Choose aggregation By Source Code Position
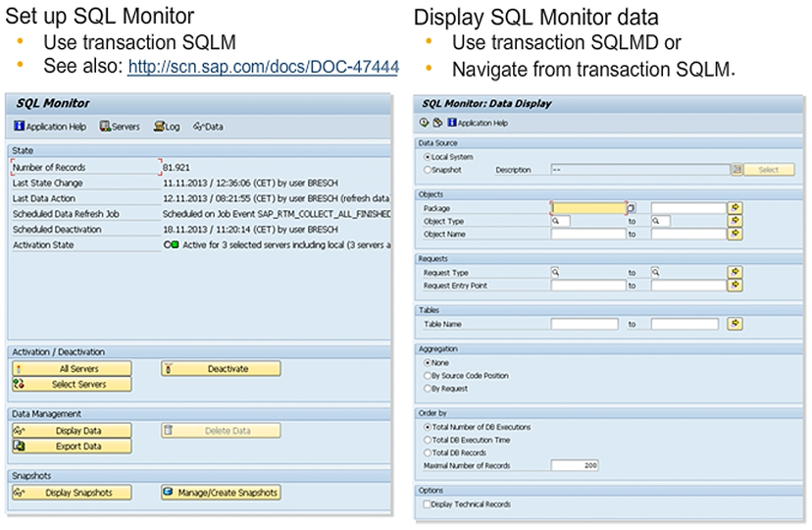812x530 pixels. pyautogui.click(x=427, y=376)
